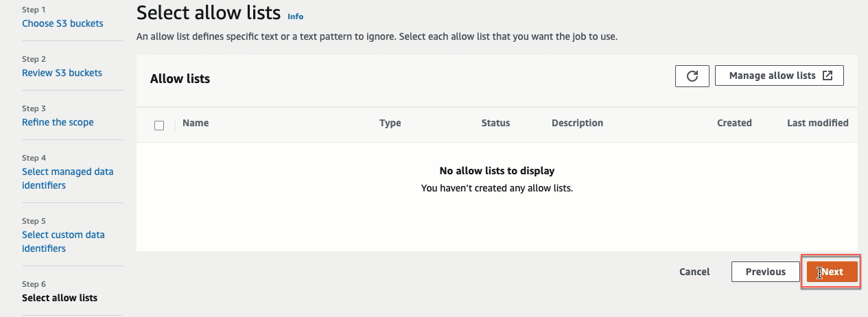
Task: Cancel the job creation
Action: click(x=694, y=272)
